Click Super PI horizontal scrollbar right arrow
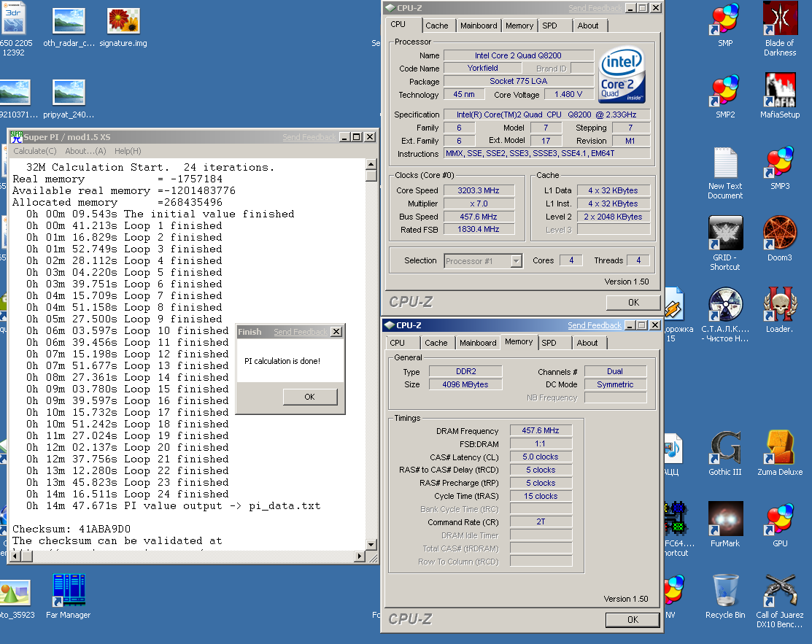This screenshot has height=644, width=812. coord(360,556)
